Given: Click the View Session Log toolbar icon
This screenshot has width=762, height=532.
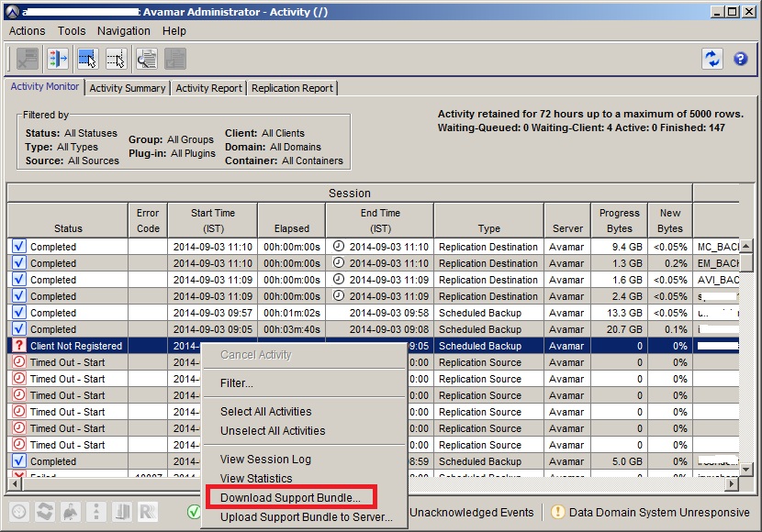Looking at the screenshot, I should tap(146, 59).
